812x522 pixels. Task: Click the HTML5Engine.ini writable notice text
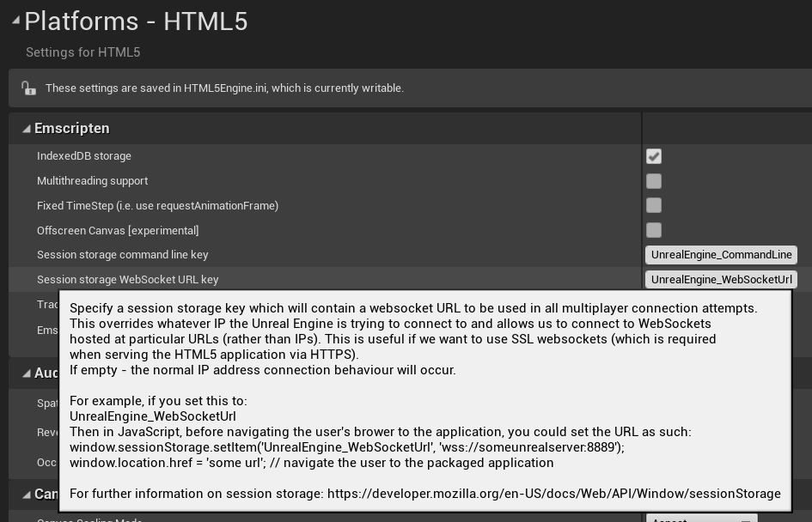(224, 88)
